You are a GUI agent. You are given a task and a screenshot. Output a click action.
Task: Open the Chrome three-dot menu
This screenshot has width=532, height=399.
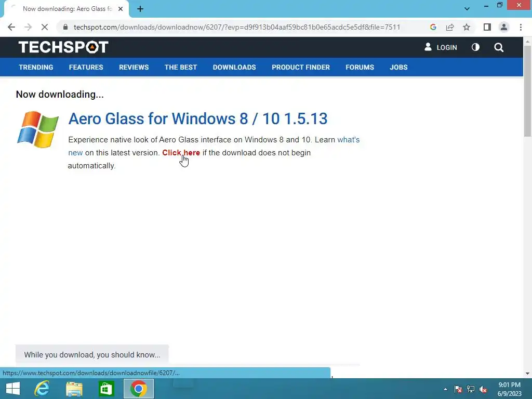pos(521,27)
